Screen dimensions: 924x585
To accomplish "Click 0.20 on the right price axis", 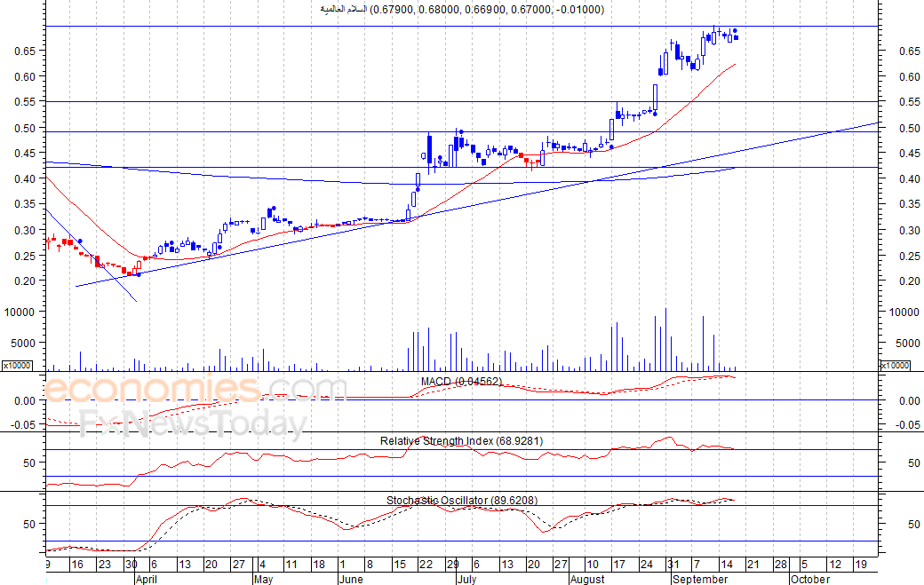I will (910, 281).
